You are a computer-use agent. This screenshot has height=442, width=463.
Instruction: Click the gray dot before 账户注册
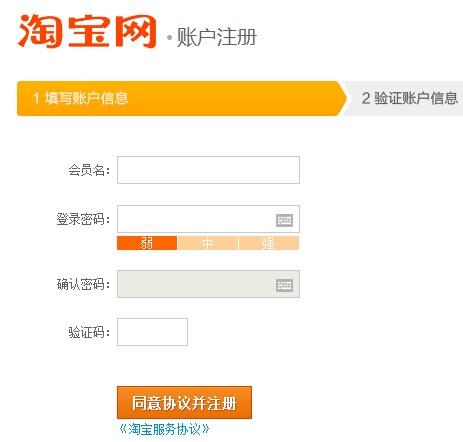pos(170,38)
